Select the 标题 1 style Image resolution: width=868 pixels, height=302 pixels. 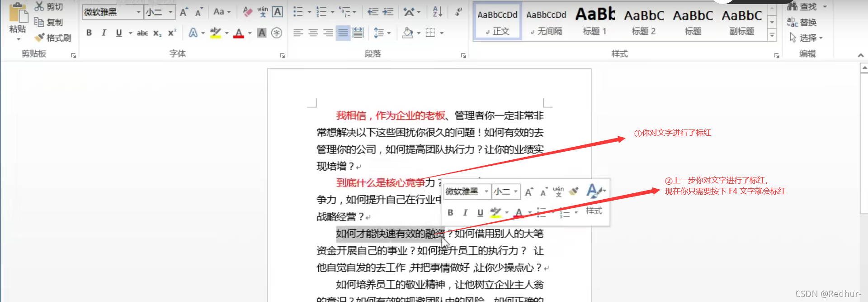[595, 21]
